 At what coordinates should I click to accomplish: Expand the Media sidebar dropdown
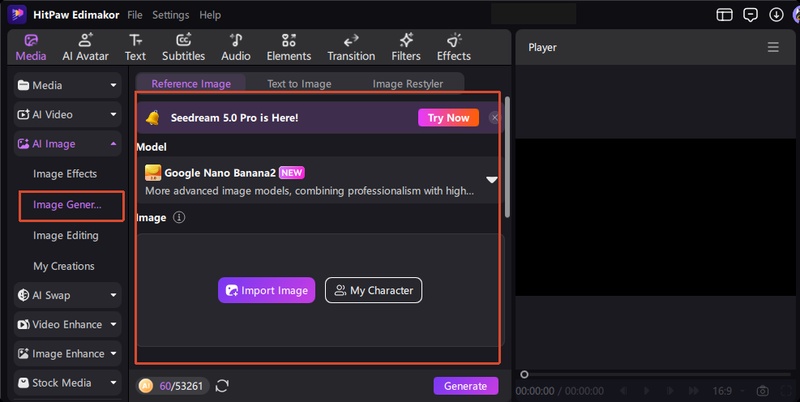click(x=113, y=86)
